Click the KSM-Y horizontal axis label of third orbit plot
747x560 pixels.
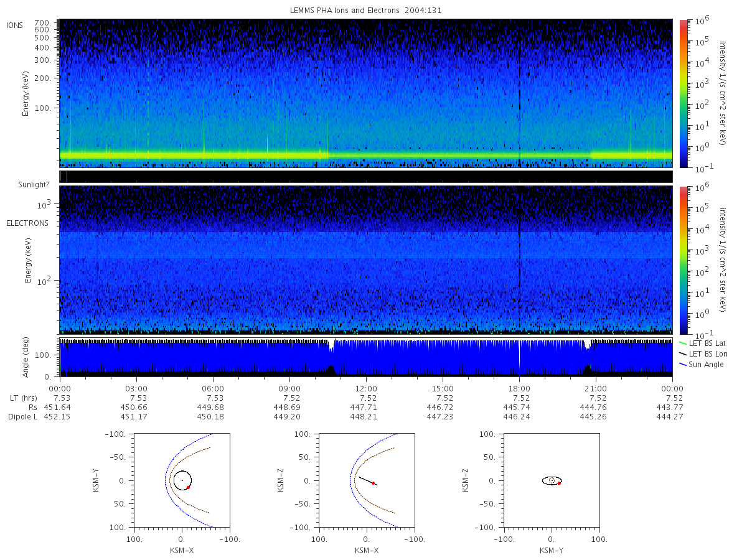click(552, 550)
